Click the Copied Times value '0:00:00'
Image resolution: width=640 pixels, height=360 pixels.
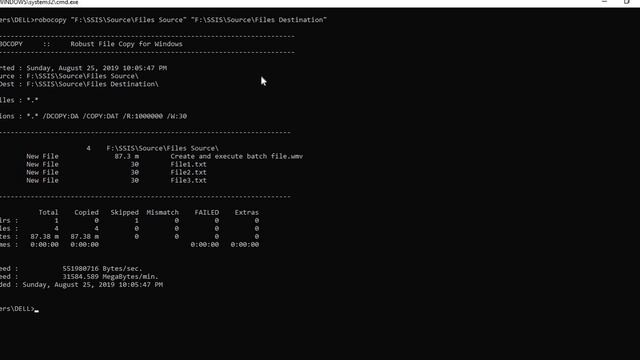[x=84, y=244]
